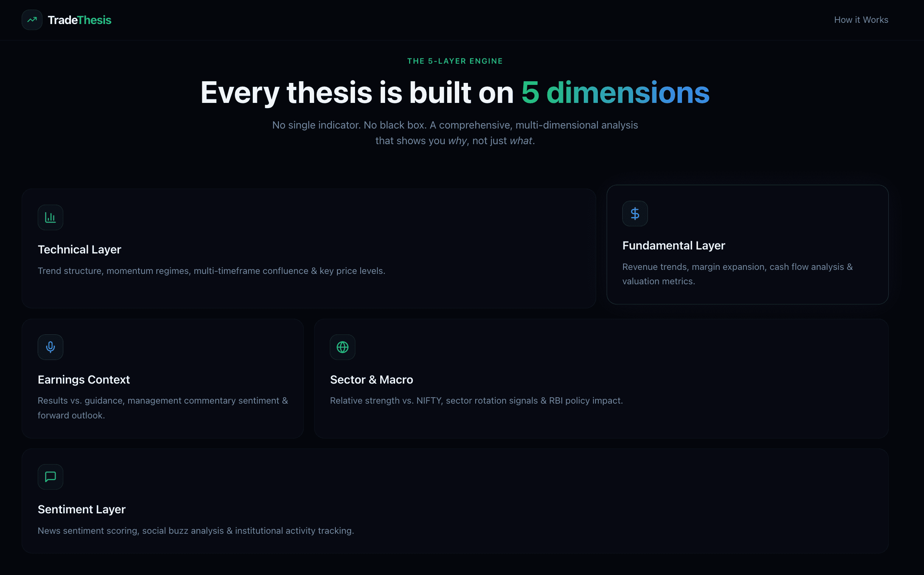The width and height of the screenshot is (924, 575).
Task: Click the dollar sign icon on Fundamental Layer
Action: click(635, 213)
